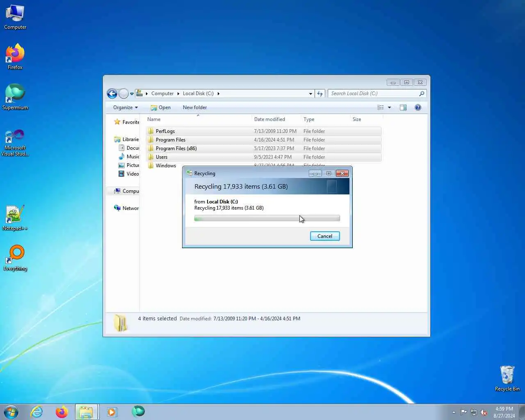Viewport: 525px width, 420px height.
Task: Sort by the Size column header
Action: point(366,119)
